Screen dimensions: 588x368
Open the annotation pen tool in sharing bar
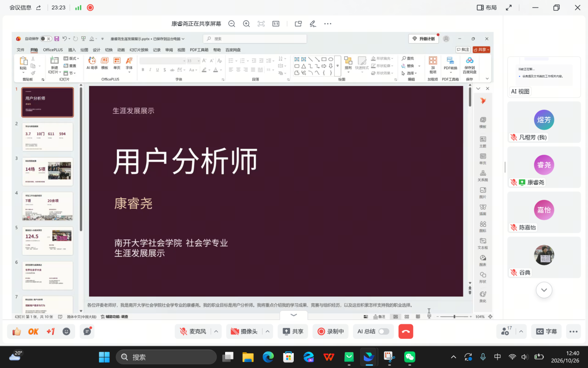(x=313, y=24)
